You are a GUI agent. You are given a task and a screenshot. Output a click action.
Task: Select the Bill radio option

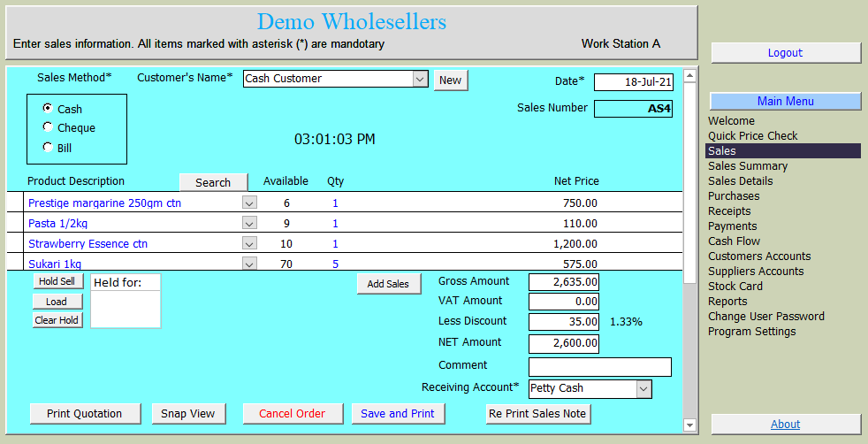(48, 147)
